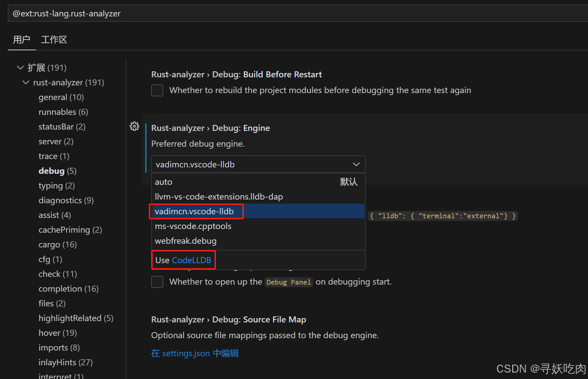Choose llvm-vs-code-extensions.lldb-dap option
588x379 pixels.
(258, 197)
